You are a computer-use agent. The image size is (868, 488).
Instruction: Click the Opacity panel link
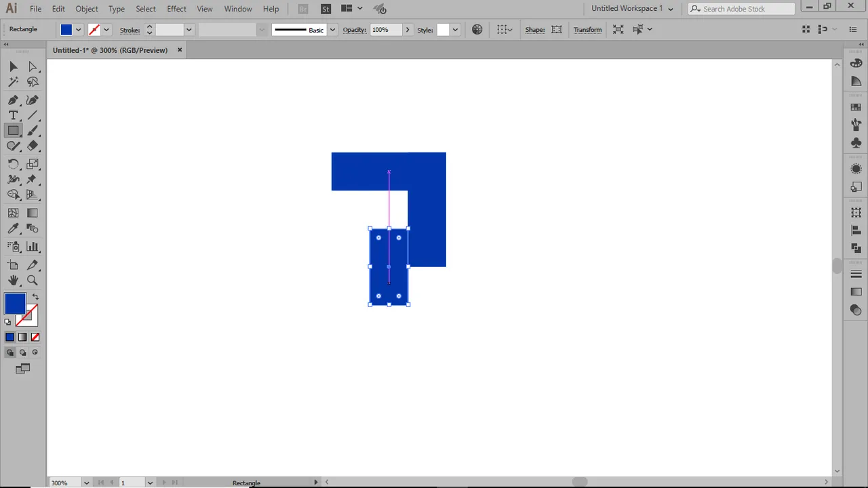pyautogui.click(x=355, y=30)
